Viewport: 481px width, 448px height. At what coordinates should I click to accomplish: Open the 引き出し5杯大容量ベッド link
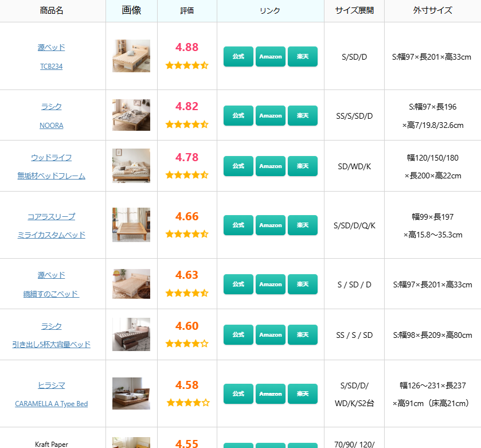51,344
